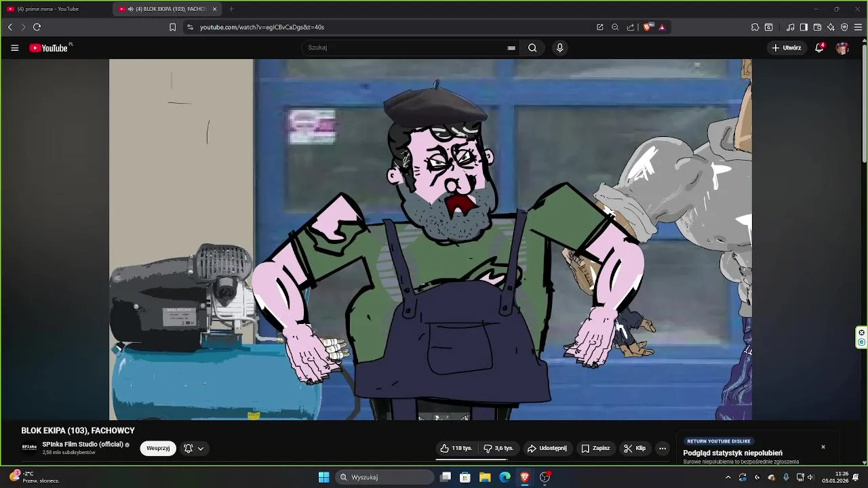Toggle the browser sidebar panel icon
The image size is (868, 488).
pyautogui.click(x=804, y=27)
